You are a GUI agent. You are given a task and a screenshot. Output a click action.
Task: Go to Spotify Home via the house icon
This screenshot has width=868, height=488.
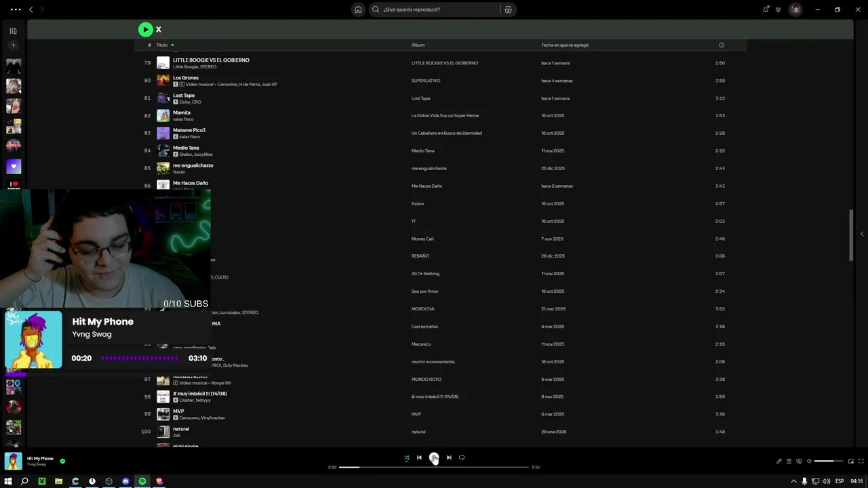pyautogui.click(x=358, y=9)
